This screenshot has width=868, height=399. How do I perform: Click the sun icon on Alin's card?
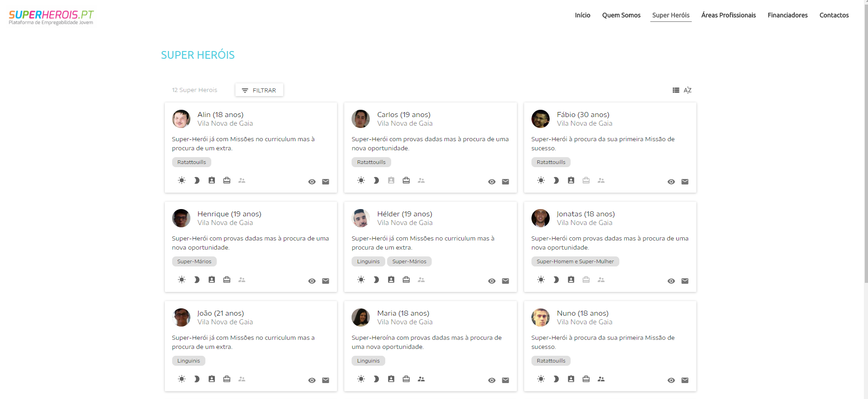coord(181,180)
